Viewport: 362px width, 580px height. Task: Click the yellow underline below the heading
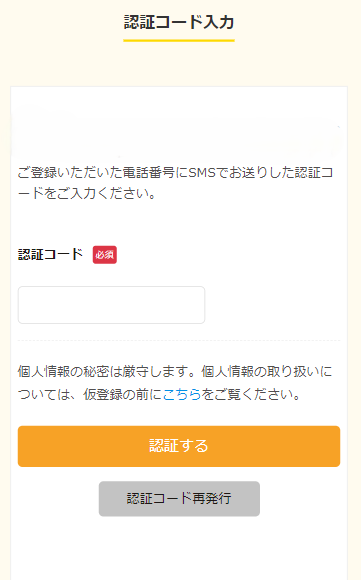179,40
